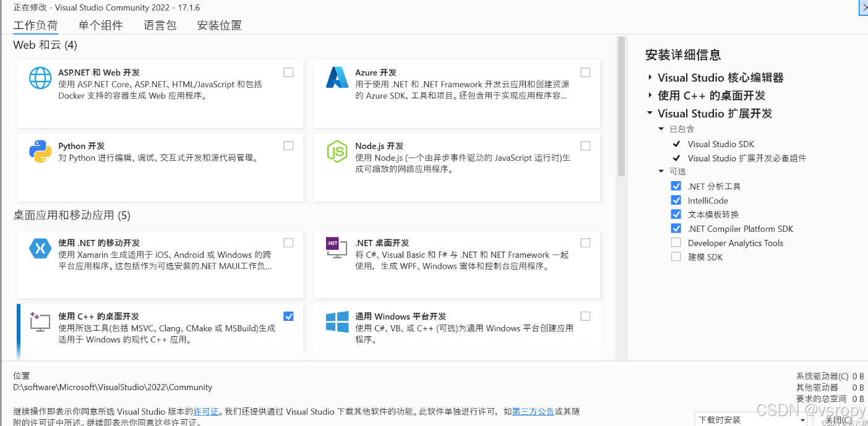The image size is (868, 426).
Task: Expand the 使用 C++ 的桌面开发 details node
Action: click(x=650, y=95)
